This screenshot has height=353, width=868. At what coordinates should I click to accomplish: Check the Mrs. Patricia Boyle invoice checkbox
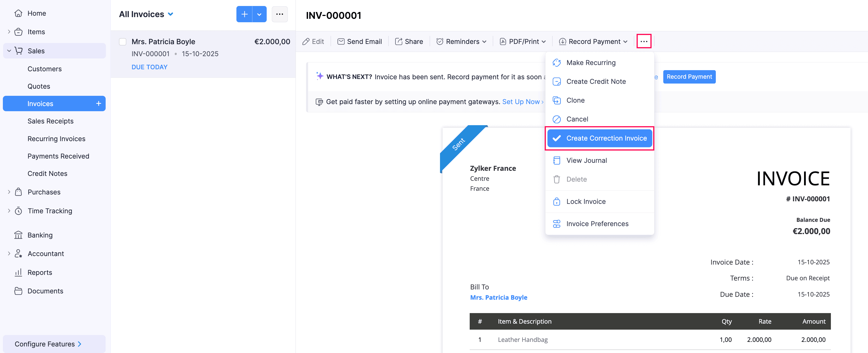point(123,42)
